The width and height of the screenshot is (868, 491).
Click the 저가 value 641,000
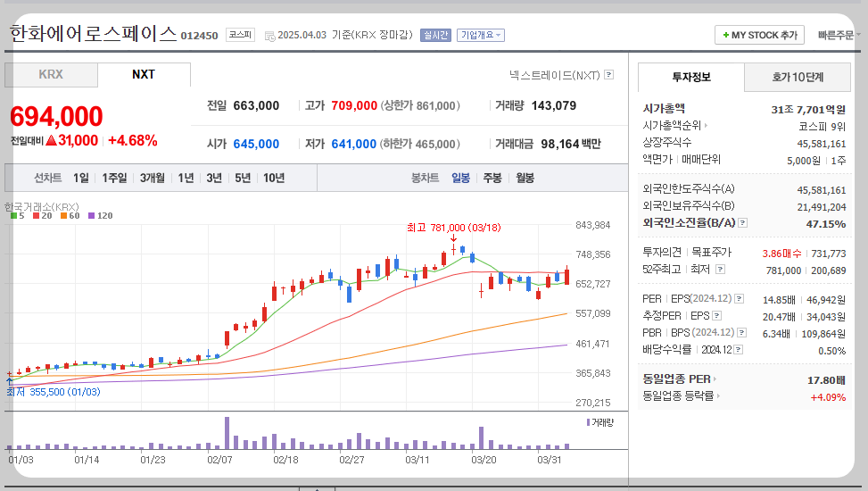(354, 144)
